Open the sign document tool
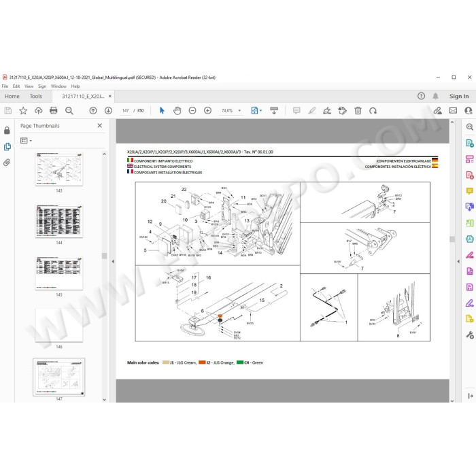The width and height of the screenshot is (476, 476). click(x=327, y=111)
